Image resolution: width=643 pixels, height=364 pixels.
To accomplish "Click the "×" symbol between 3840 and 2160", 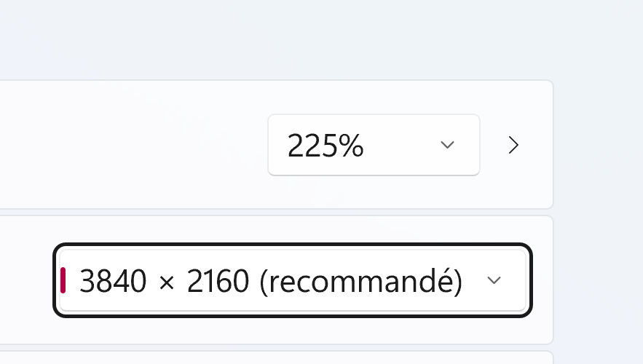I will (167, 282).
